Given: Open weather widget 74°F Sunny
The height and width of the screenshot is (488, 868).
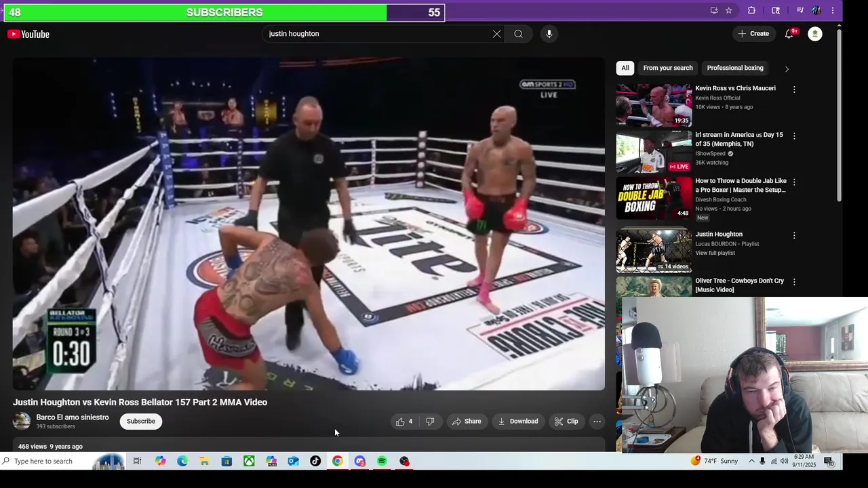Looking at the screenshot, I should pyautogui.click(x=715, y=462).
